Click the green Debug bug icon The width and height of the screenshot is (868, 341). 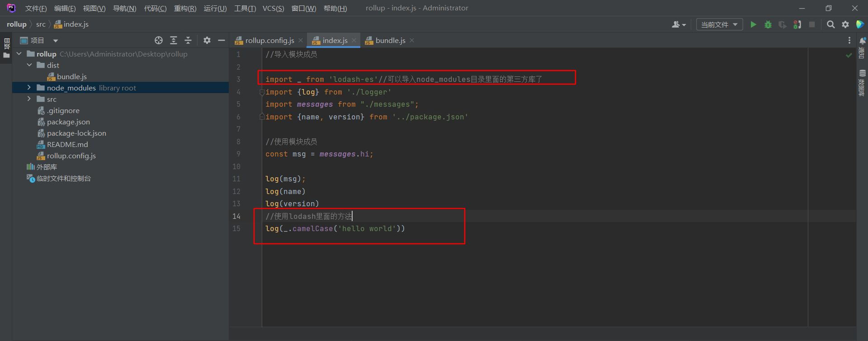coord(768,24)
